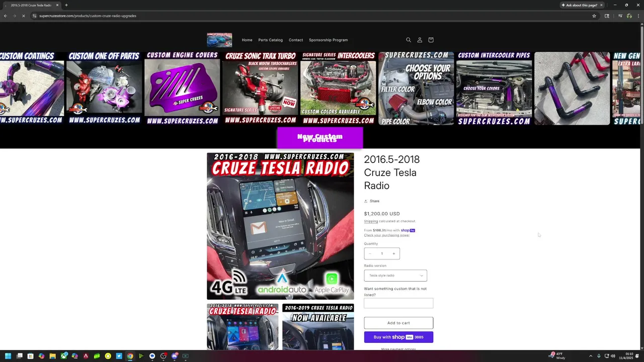Select the 2016.5-2018 Cruze Tesla Radio tab
The height and width of the screenshot is (362, 644).
pyautogui.click(x=31, y=5)
